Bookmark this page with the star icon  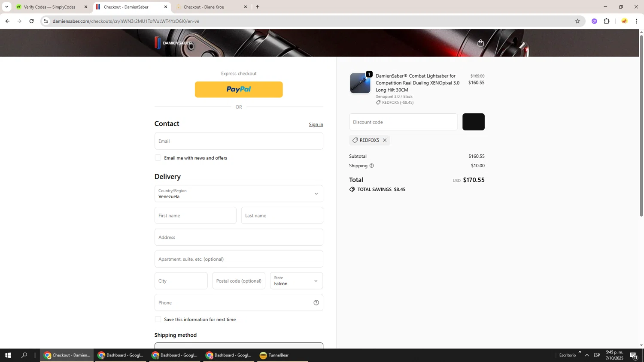point(577,21)
